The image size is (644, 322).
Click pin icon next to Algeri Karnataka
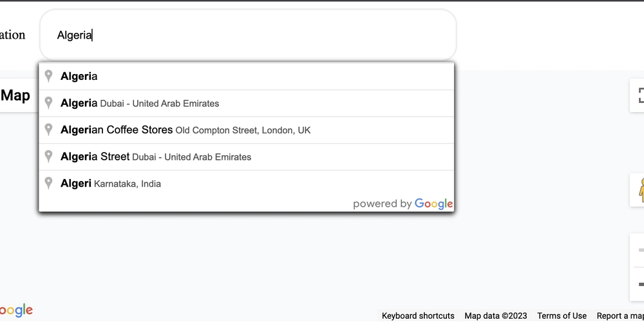click(x=48, y=183)
